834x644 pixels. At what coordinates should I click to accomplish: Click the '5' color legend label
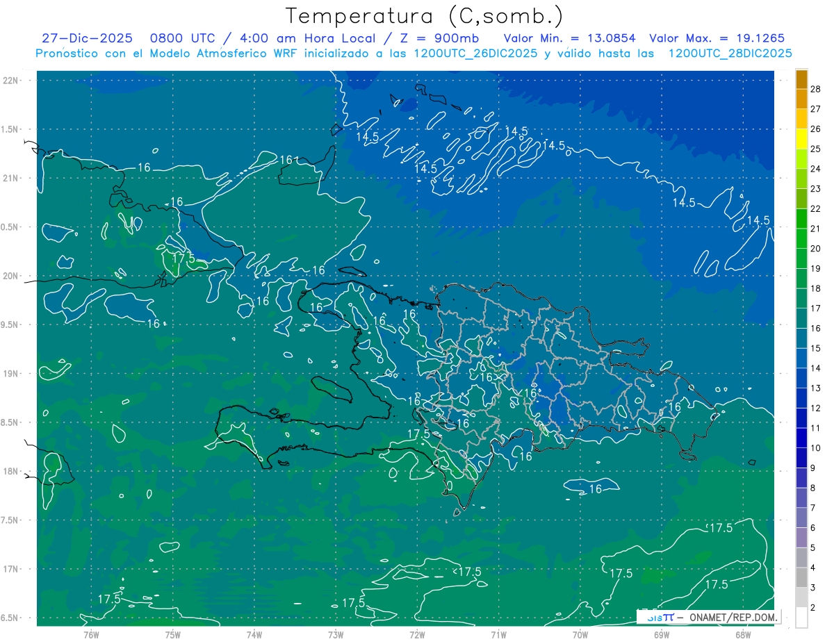click(x=814, y=548)
